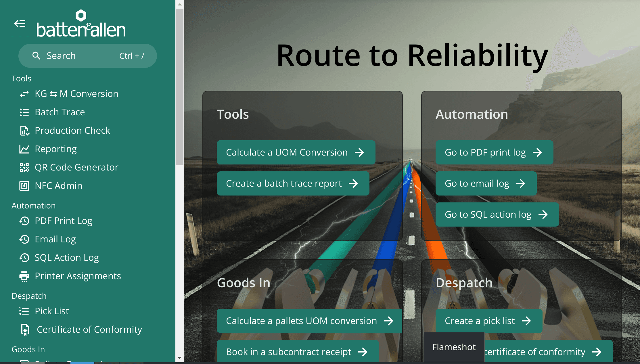This screenshot has height=364, width=640.
Task: Open Pick List under Despatch
Action: point(52,311)
